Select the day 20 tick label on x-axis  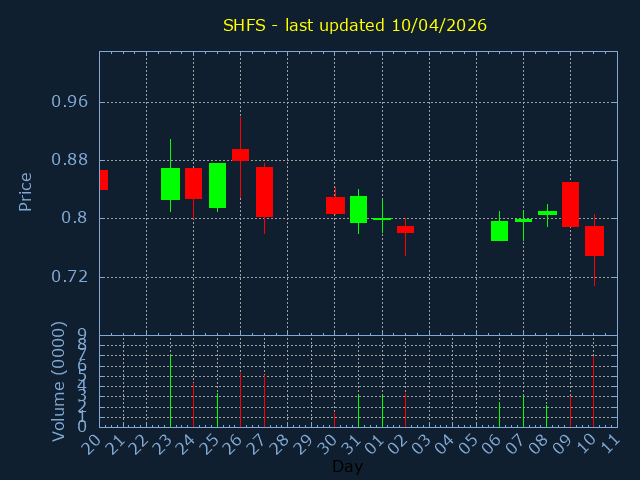coord(91,444)
